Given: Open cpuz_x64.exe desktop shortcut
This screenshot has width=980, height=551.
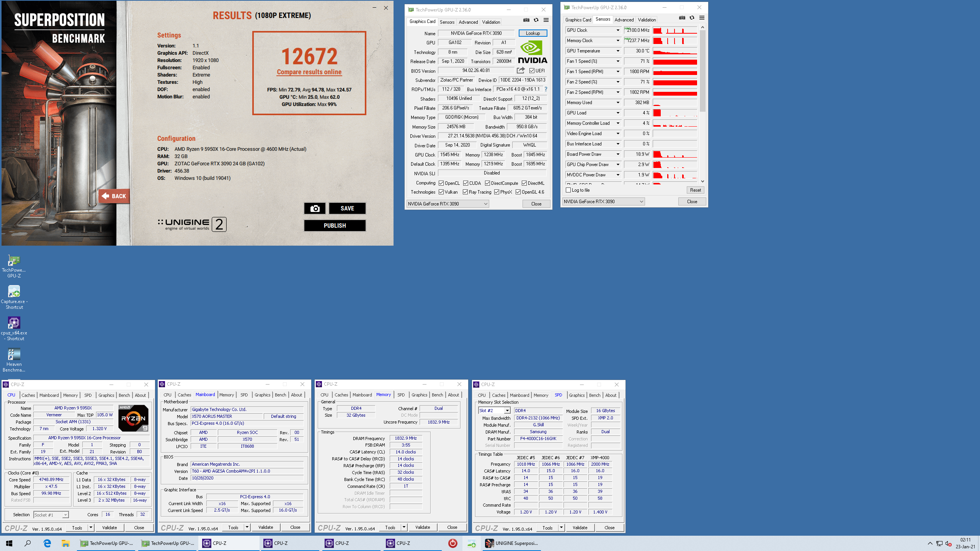Looking at the screenshot, I should (14, 329).
